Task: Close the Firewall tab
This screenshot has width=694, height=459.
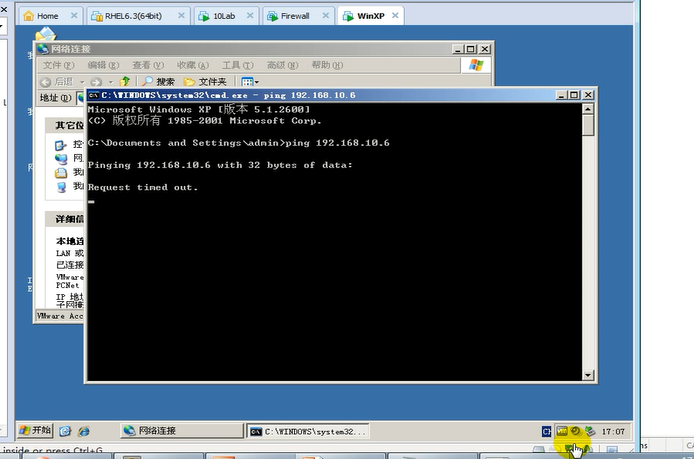Action: 326,15
